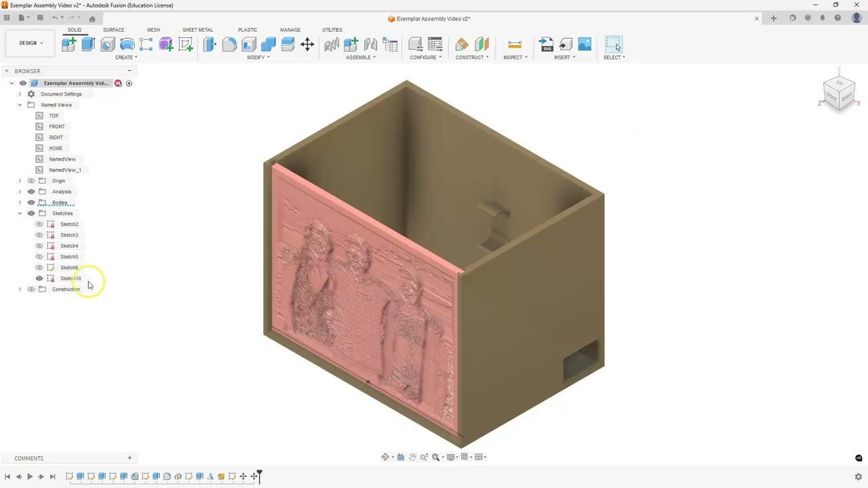
Task: Open the timeline settings gear
Action: pos(859,477)
